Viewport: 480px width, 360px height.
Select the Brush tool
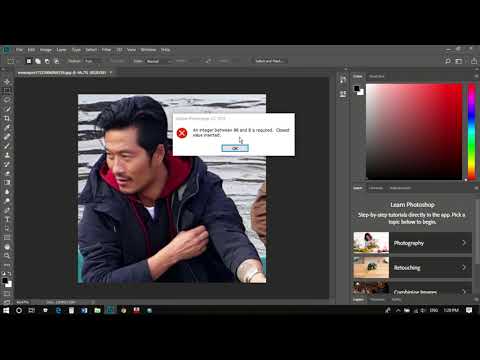7,146
